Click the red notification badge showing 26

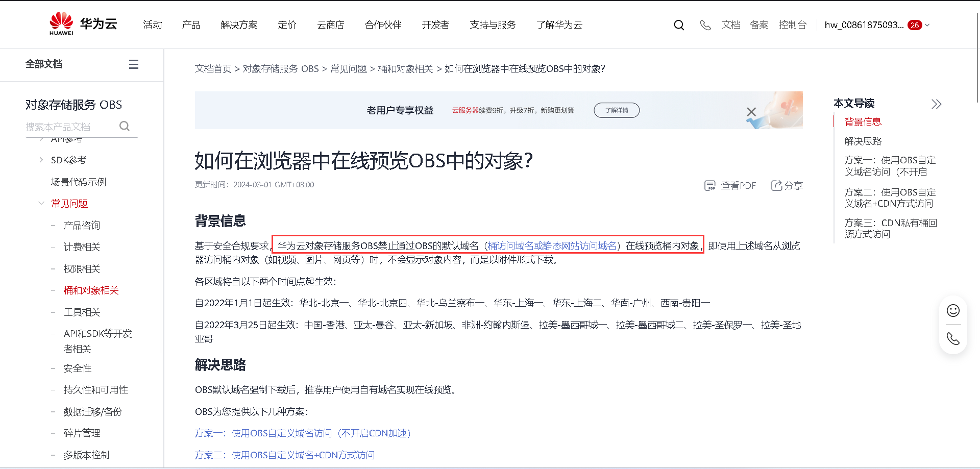click(x=914, y=24)
